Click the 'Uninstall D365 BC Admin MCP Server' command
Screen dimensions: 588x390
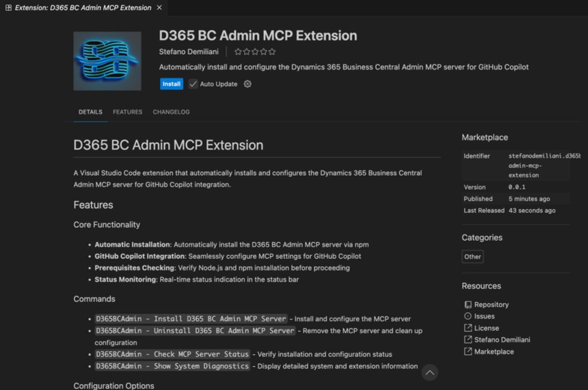[x=195, y=331]
